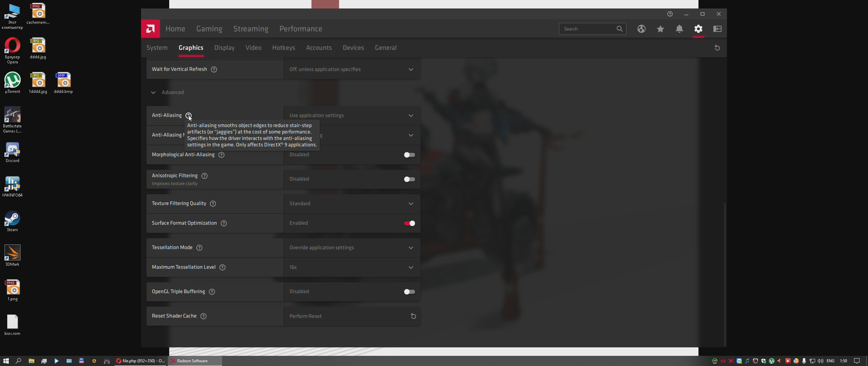The width and height of the screenshot is (868, 366).
Task: Click the reset-to-defaults arrow below the gear
Action: click(x=717, y=48)
